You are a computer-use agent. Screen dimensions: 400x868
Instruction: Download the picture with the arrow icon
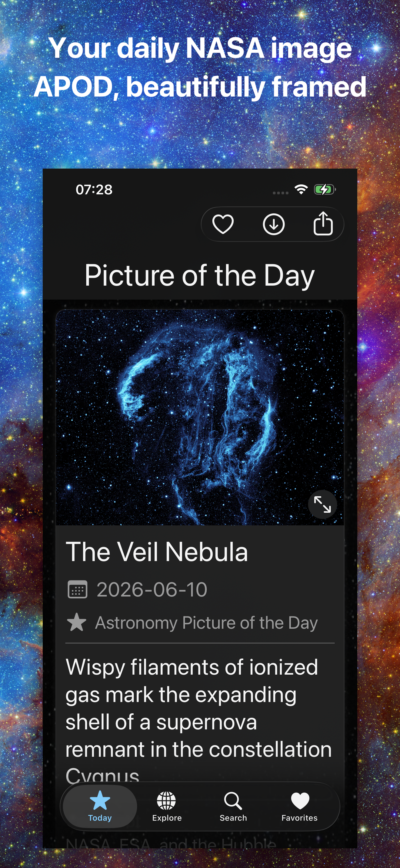[x=274, y=224]
